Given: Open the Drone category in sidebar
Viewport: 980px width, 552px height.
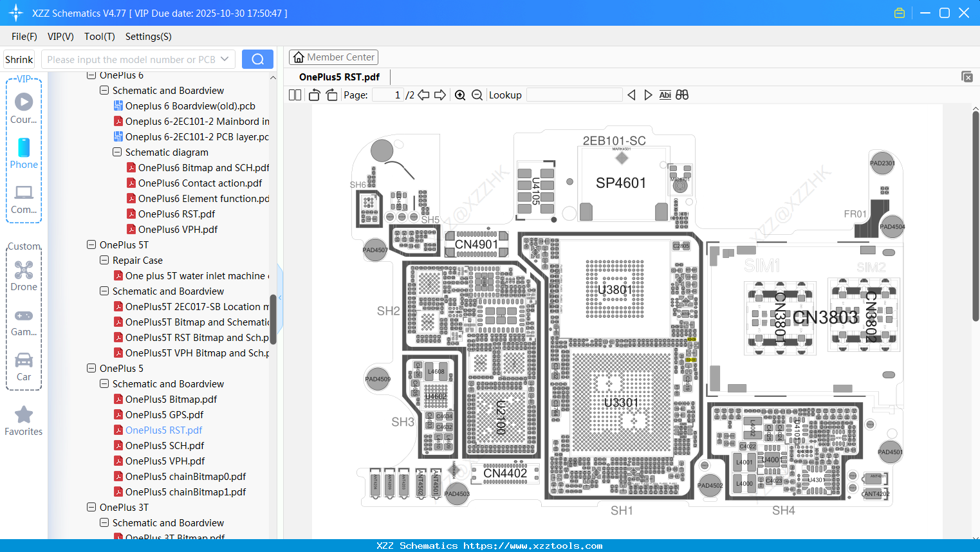Looking at the screenshot, I should pos(24,277).
